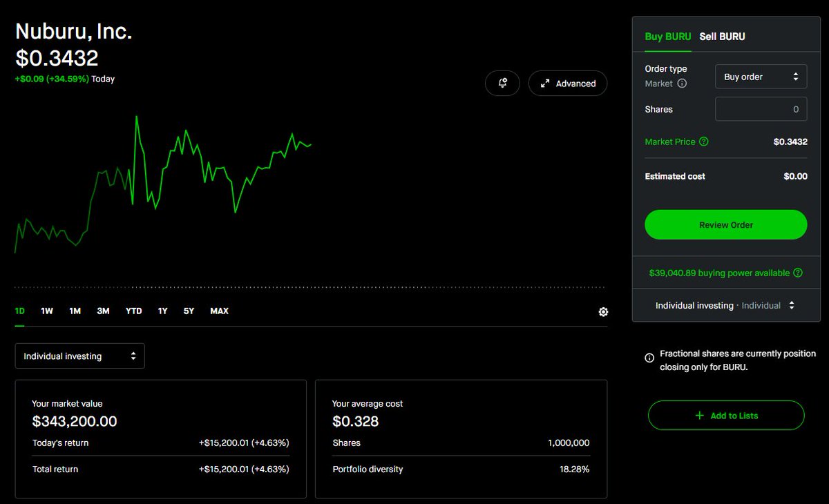This screenshot has width=829, height=504.
Task: Select the YTD chart range
Action: (x=133, y=311)
